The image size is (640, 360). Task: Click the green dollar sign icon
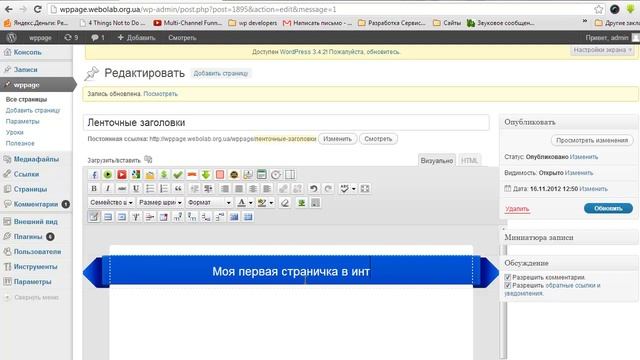pos(164,175)
